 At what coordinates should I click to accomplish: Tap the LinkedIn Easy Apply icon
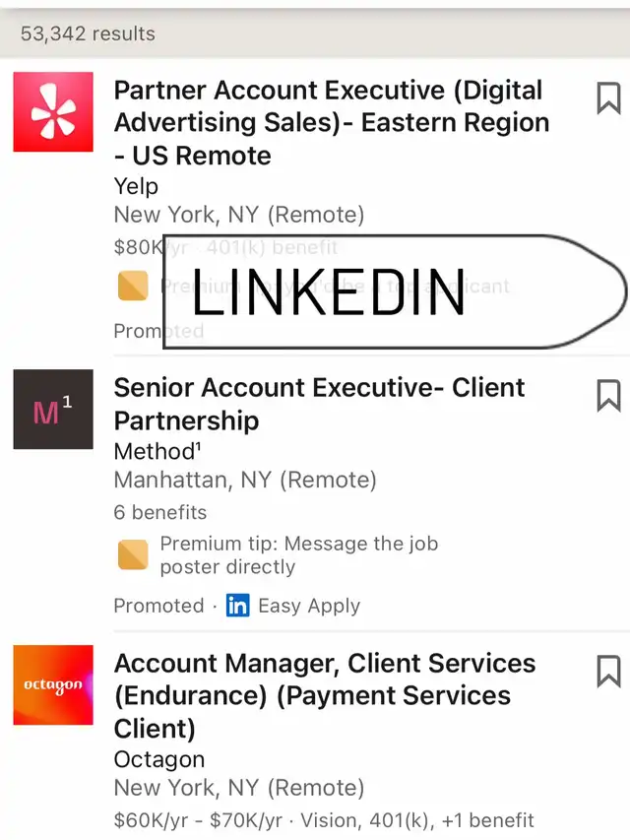pyautogui.click(x=237, y=606)
